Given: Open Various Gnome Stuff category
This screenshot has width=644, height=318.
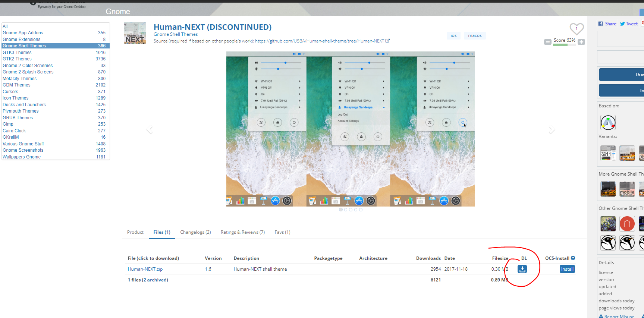Looking at the screenshot, I should 23,144.
